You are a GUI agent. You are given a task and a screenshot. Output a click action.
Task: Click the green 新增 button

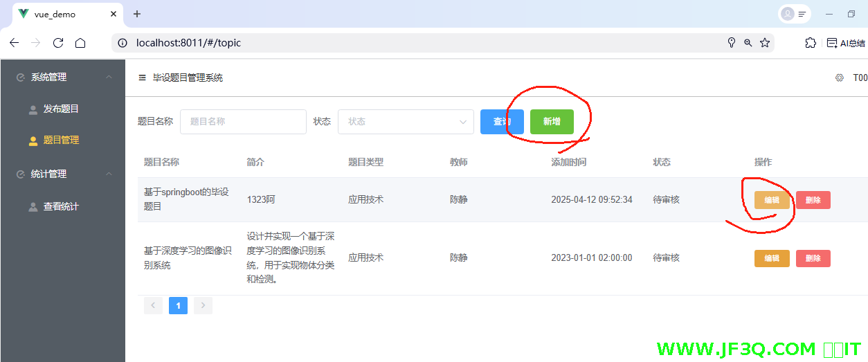point(552,121)
